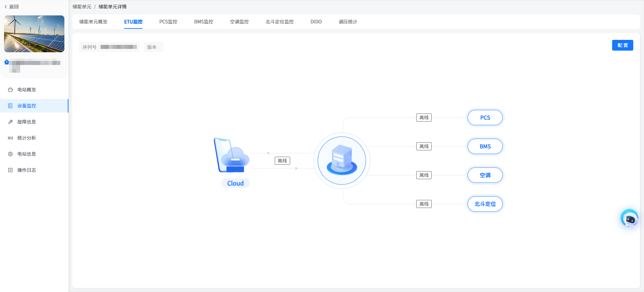The image size is (644, 292).
Task: Click the 统计分析 chart icon
Action: 10,138
